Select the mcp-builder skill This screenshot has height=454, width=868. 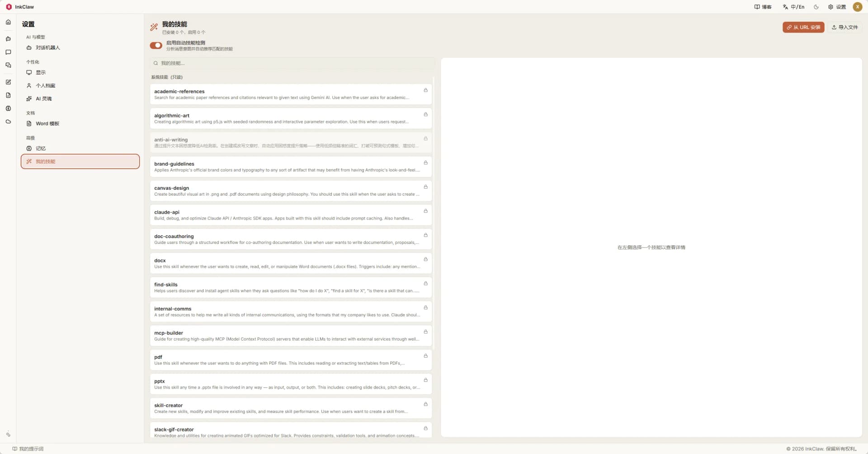click(x=291, y=336)
